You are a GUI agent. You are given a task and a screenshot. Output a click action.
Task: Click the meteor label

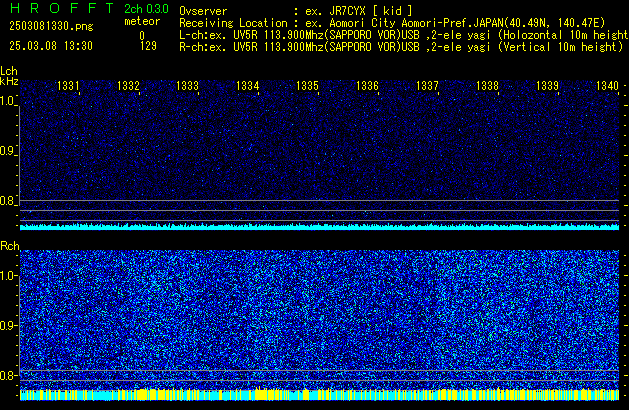coord(142,21)
